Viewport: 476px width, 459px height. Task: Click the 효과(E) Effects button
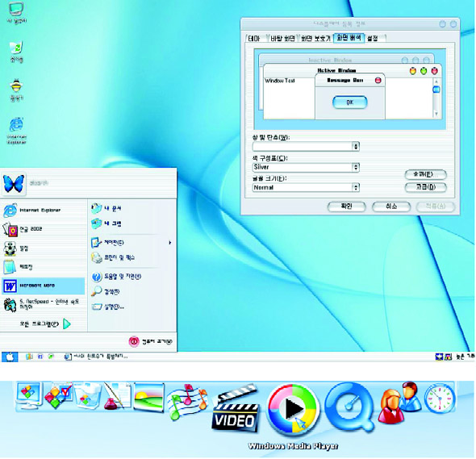click(x=426, y=174)
